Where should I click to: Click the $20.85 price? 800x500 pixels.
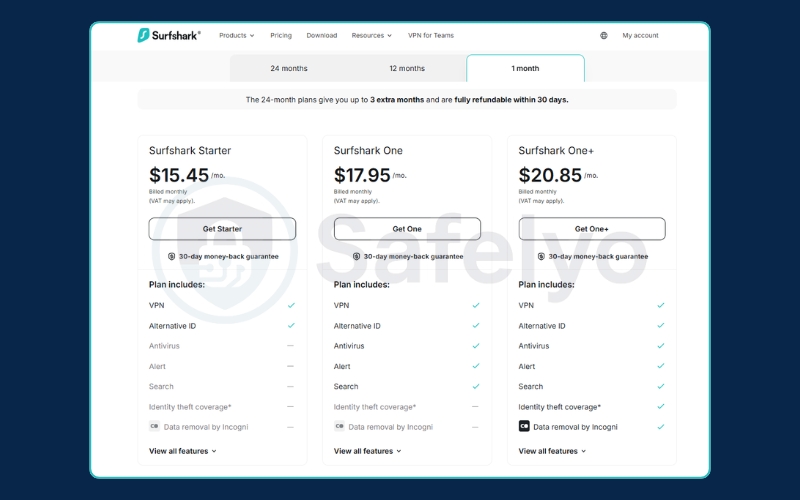click(x=550, y=175)
